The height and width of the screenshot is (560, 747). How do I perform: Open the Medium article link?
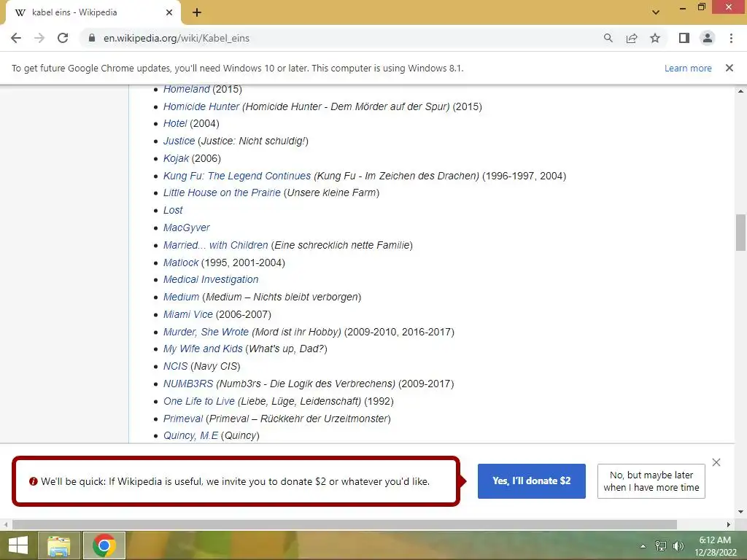[181, 297]
